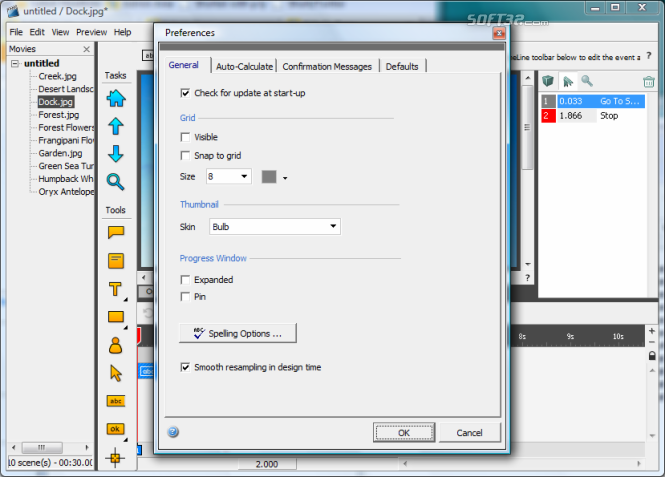Select the orange T text tool
This screenshot has height=477, width=665.
[x=115, y=289]
